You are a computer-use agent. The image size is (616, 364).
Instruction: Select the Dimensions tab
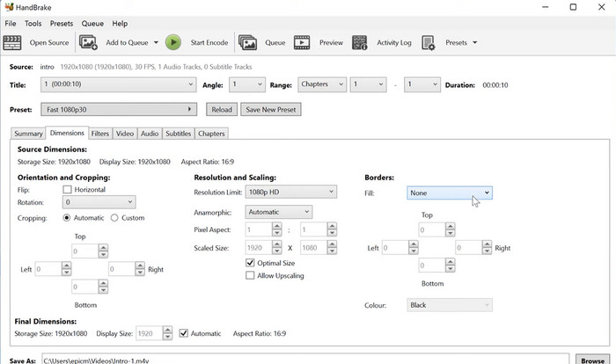[x=67, y=133]
